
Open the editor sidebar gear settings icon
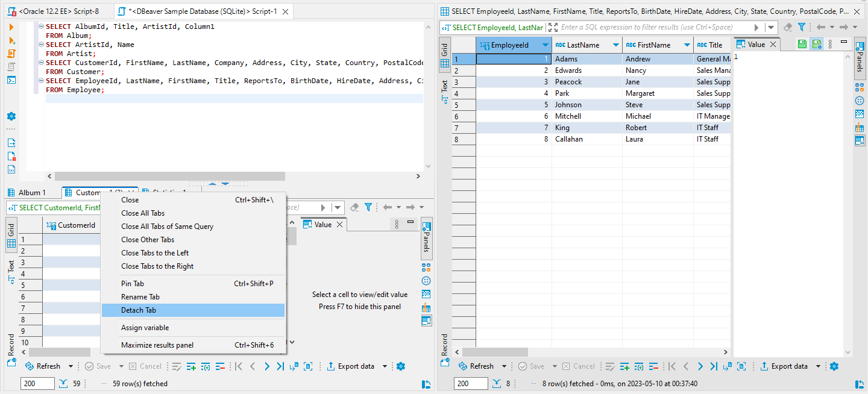click(11, 116)
